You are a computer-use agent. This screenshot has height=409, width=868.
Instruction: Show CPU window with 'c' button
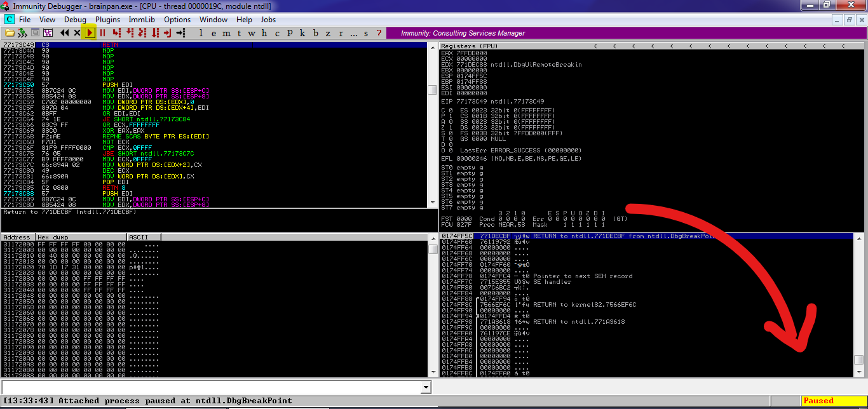tap(277, 32)
